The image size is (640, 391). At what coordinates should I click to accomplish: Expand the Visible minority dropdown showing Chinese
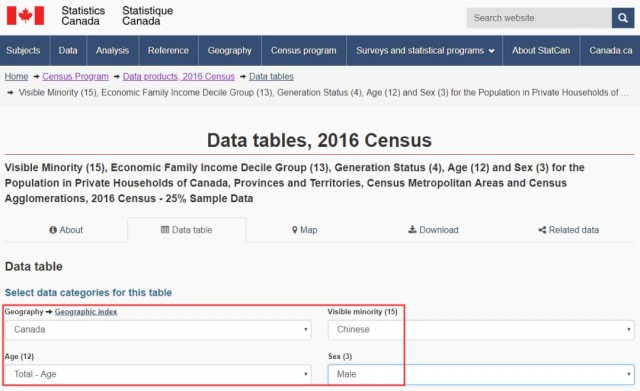(x=481, y=330)
